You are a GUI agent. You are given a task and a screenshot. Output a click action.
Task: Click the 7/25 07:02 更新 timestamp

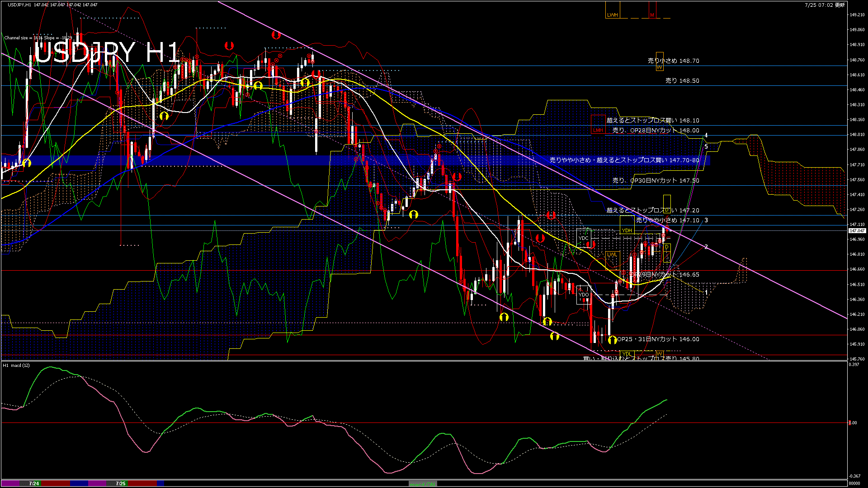coord(825,5)
